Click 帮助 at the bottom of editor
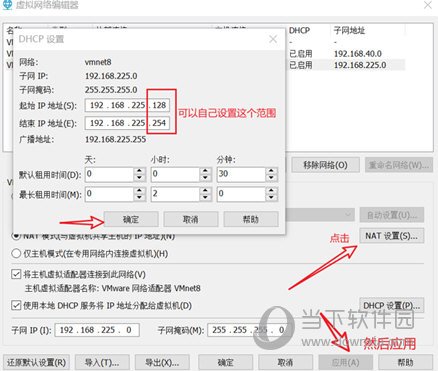The image size is (438, 371). click(x=406, y=362)
